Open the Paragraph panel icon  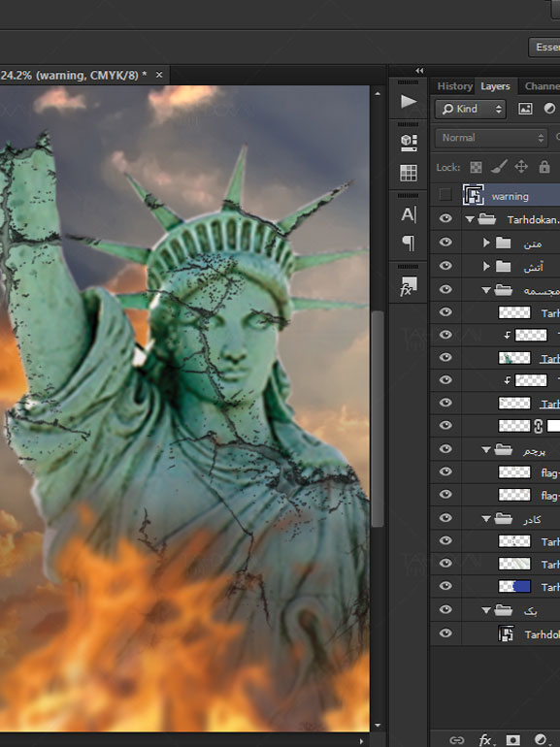tap(409, 243)
